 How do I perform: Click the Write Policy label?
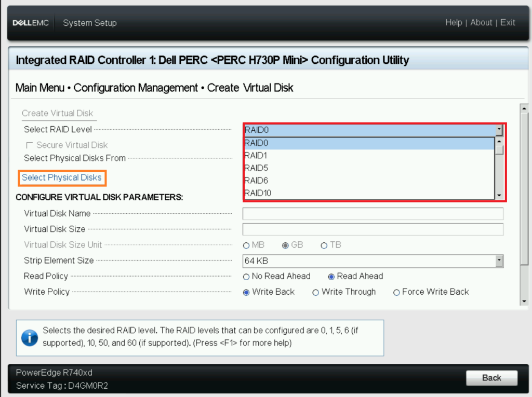[46, 292]
